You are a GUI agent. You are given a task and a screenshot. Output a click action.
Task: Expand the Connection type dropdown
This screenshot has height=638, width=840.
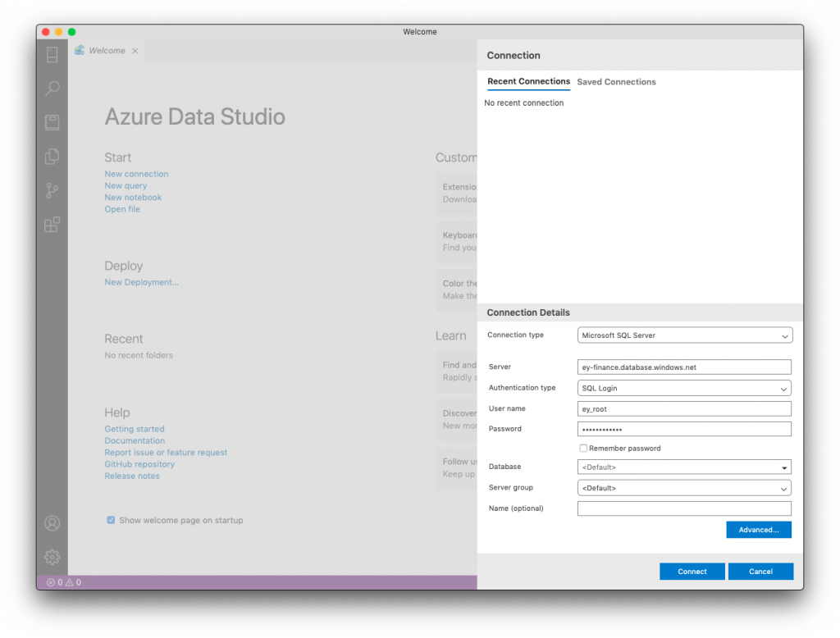pyautogui.click(x=785, y=335)
